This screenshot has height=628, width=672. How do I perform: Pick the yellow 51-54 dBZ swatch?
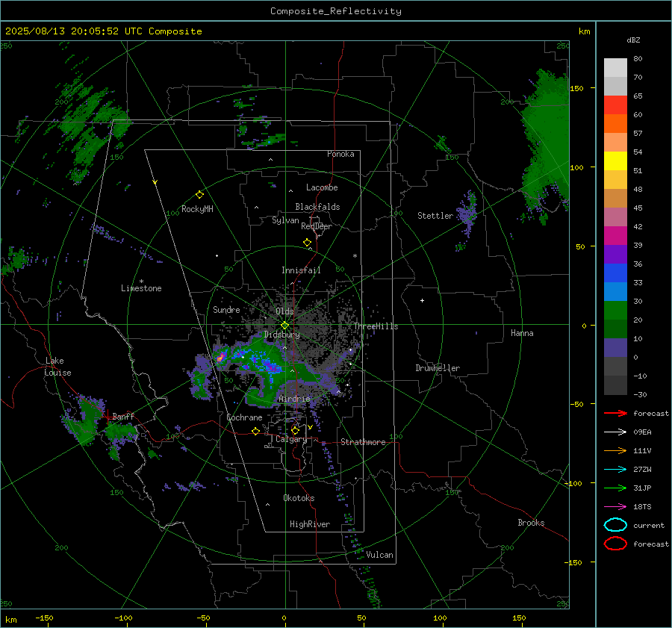pyautogui.click(x=615, y=161)
